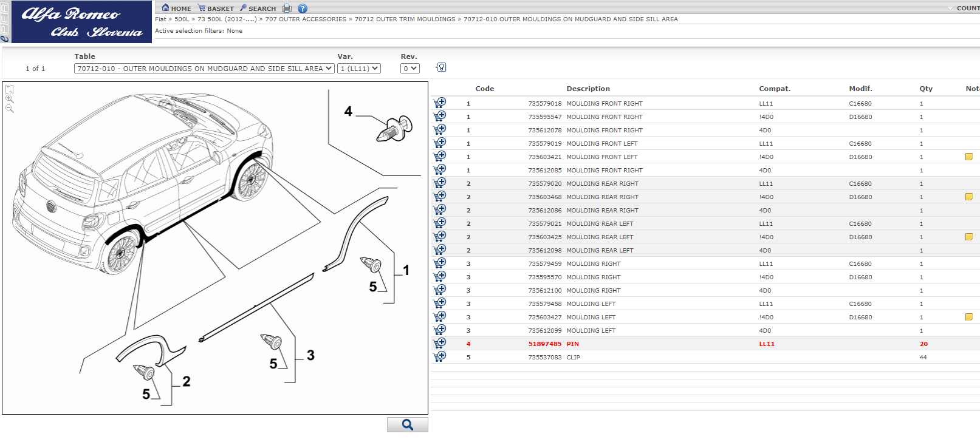The width and height of the screenshot is (980, 445).
Task: Click the Modif. column header
Action: point(860,89)
